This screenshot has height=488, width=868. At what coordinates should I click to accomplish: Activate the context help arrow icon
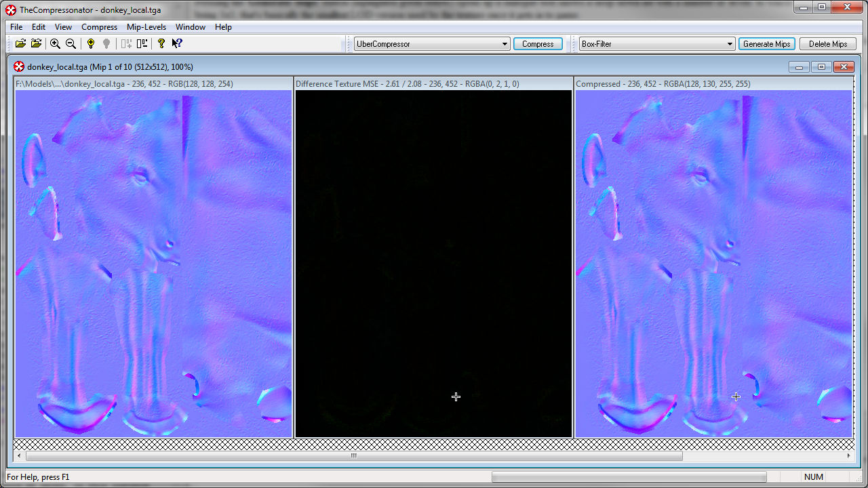176,43
